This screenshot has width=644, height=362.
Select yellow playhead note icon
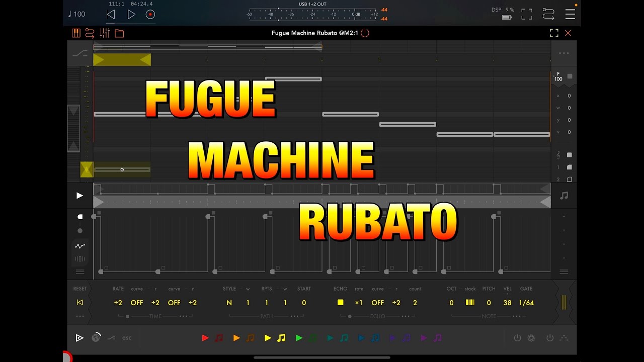281,338
